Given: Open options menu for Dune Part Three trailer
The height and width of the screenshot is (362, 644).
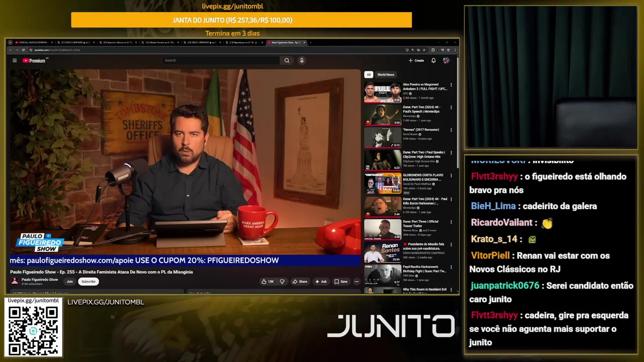Looking at the screenshot, I should [451, 222].
